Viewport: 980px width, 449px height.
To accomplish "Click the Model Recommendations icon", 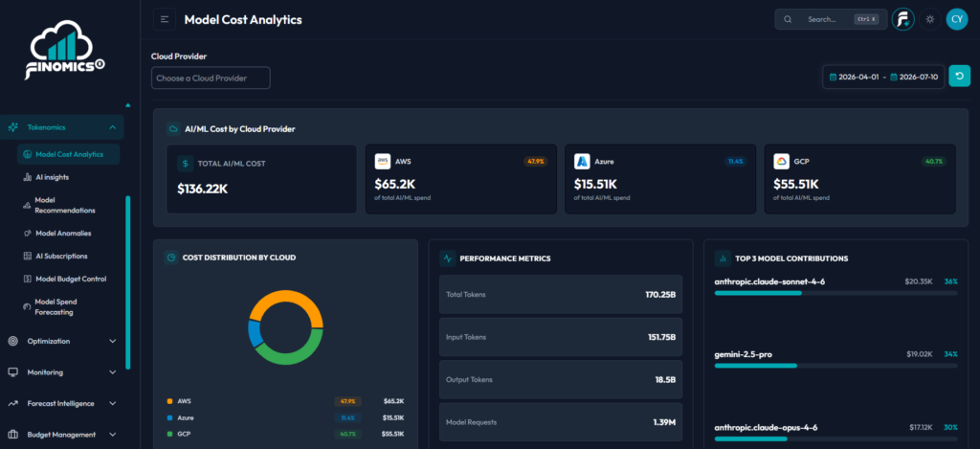I will [x=28, y=205].
